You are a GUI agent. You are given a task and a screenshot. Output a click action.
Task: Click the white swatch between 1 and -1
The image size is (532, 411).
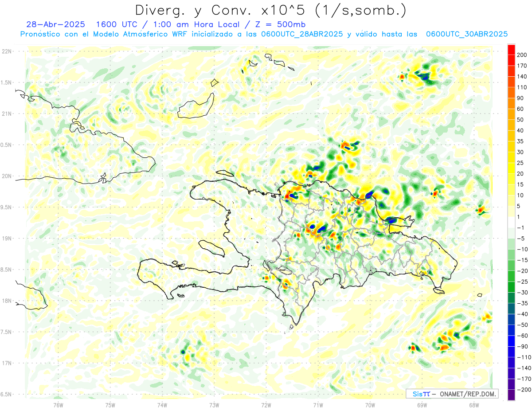511,223
